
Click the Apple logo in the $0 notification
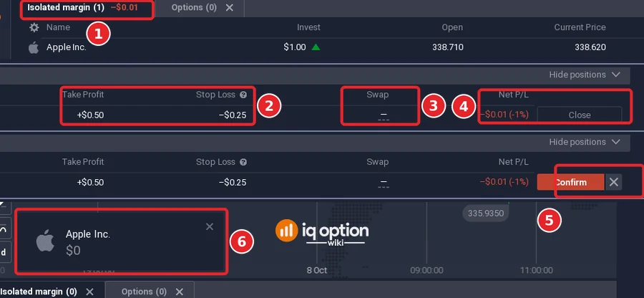click(45, 241)
